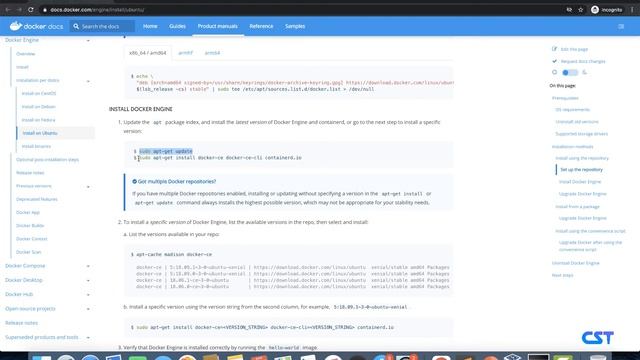This screenshot has width=640, height=360.
Task: Click the dark mode moon icon
Action: coord(584,72)
